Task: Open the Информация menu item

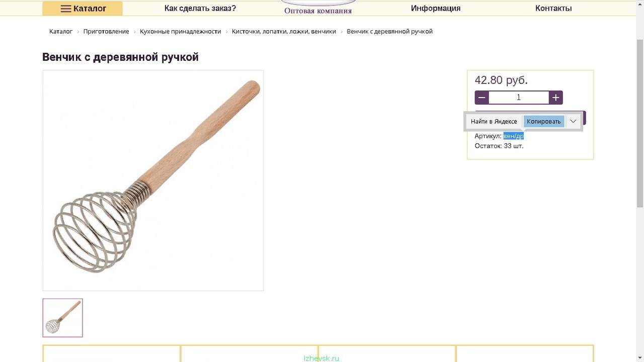Action: pyautogui.click(x=436, y=8)
